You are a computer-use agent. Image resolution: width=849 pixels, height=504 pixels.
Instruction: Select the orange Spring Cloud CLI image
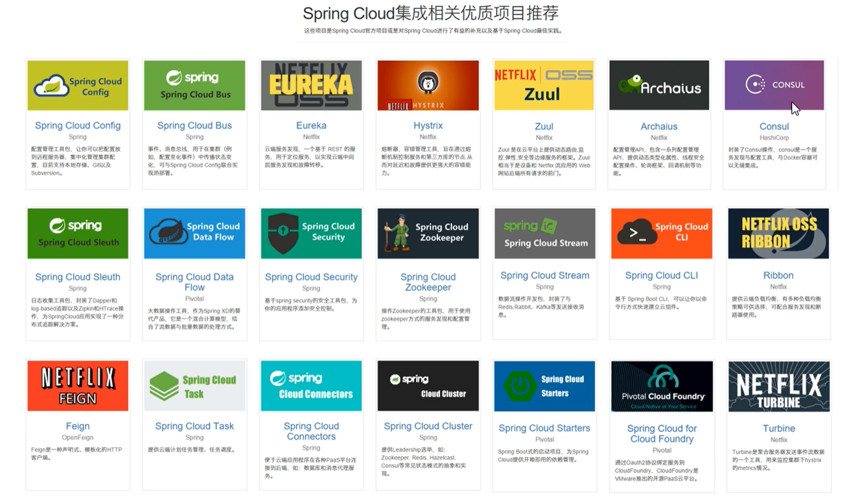661,234
